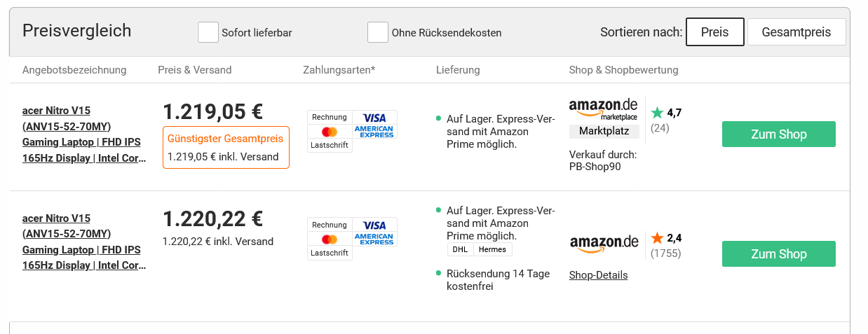Viewport: 868px width, 334px height.
Task: Go to shop for the 1.220,22 € offer
Action: pos(778,254)
